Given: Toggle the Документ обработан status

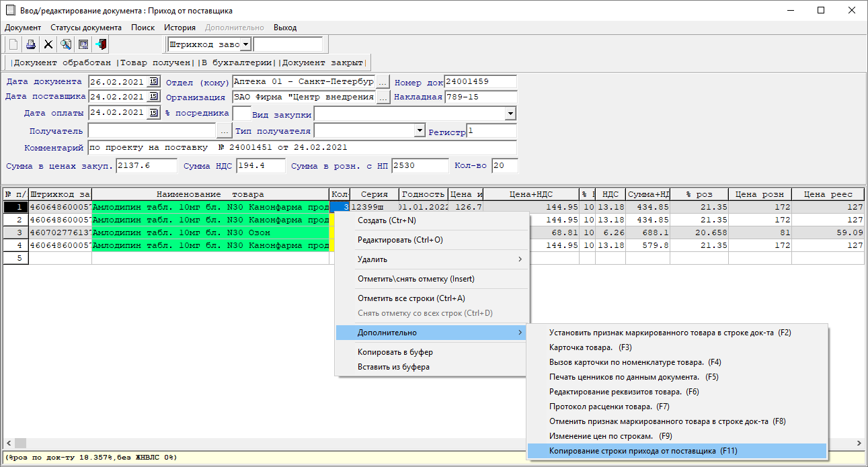Looking at the screenshot, I should (63, 62).
